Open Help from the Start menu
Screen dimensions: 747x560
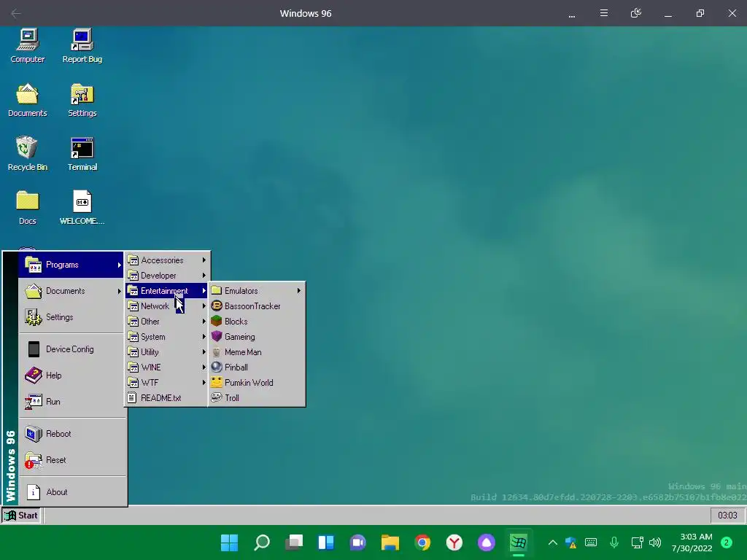tap(72, 376)
